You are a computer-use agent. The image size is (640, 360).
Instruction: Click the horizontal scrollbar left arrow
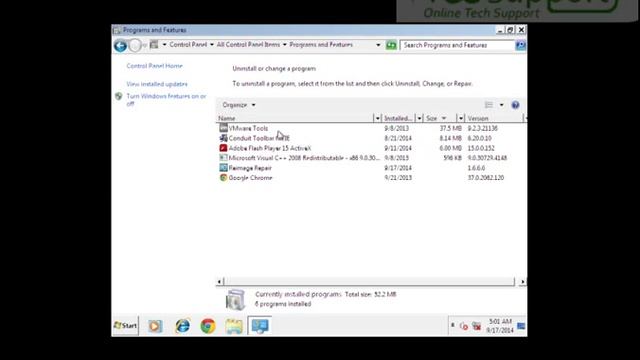coord(220,281)
